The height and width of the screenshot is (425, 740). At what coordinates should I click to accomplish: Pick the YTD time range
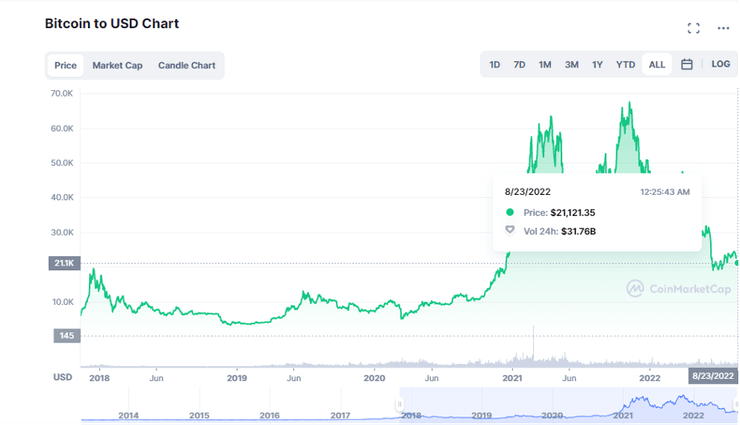click(x=625, y=65)
